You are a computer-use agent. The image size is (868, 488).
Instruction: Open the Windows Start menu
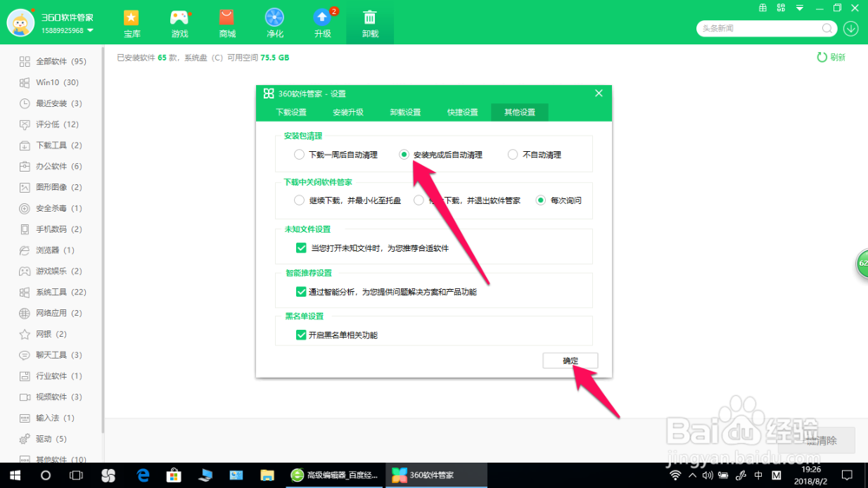15,475
